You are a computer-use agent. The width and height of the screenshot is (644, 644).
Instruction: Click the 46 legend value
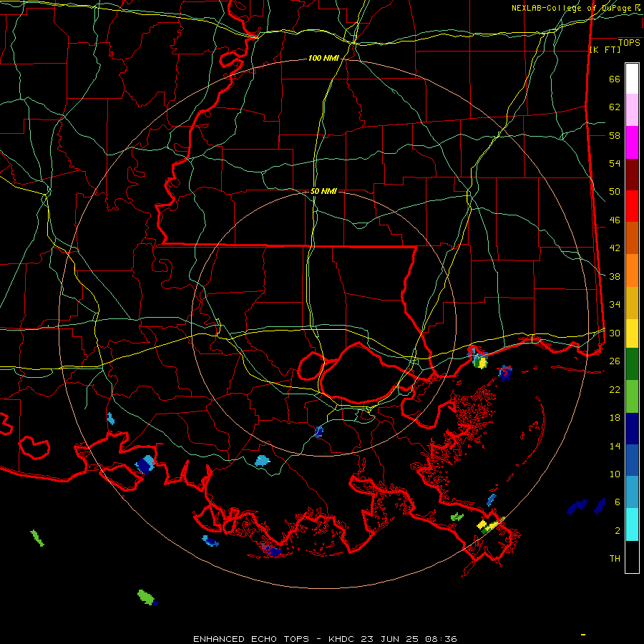pyautogui.click(x=615, y=220)
